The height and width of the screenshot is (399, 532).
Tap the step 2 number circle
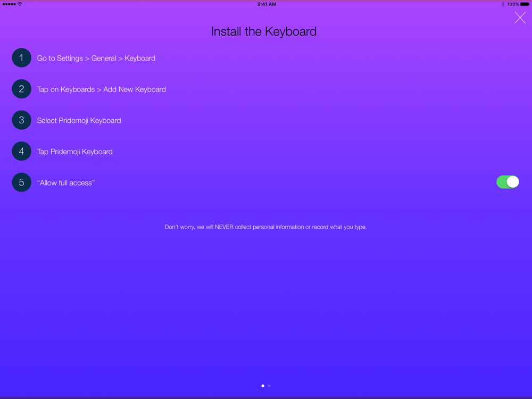(x=21, y=89)
